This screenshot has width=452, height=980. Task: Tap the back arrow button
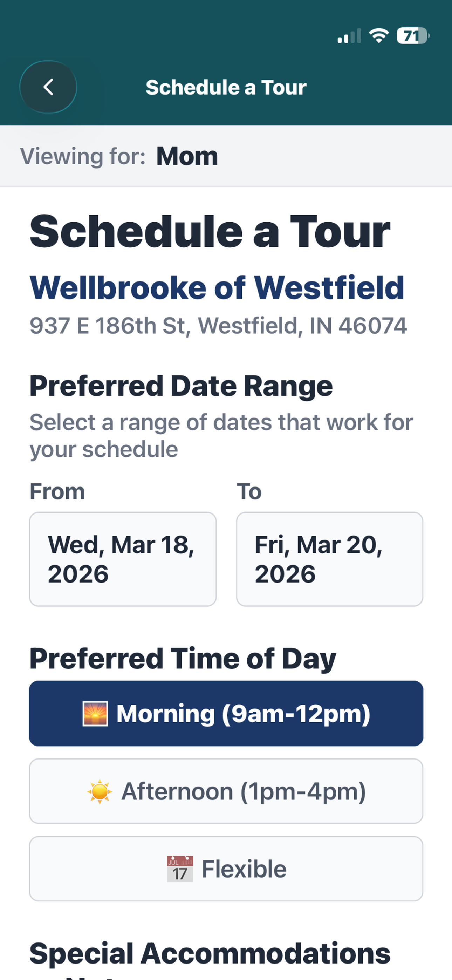click(x=48, y=87)
